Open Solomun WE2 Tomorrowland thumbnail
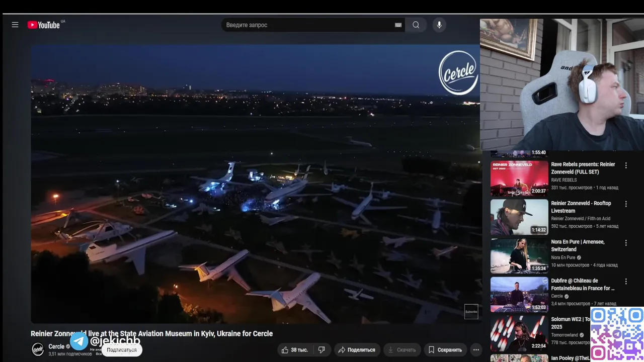 coord(519,333)
